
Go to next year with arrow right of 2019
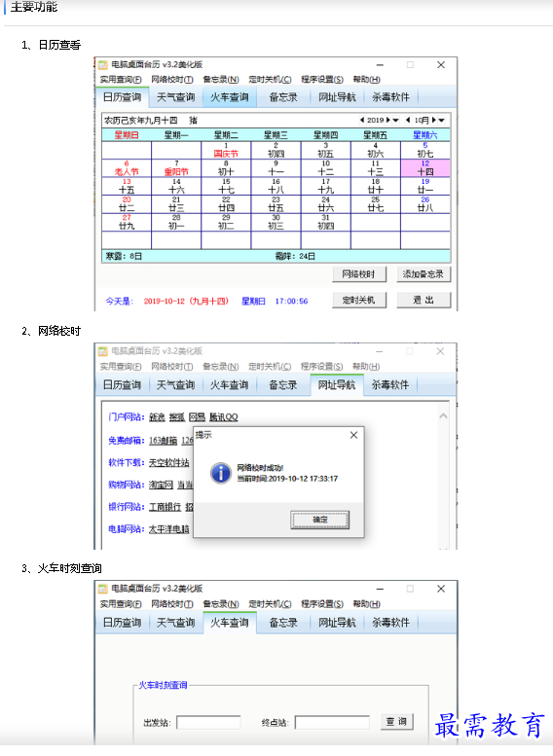(387, 120)
